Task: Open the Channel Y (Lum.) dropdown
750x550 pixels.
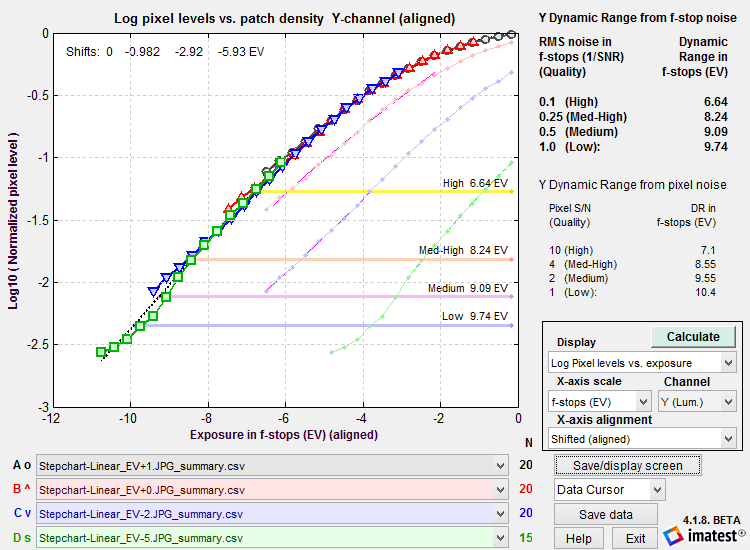Action: pyautogui.click(x=697, y=402)
